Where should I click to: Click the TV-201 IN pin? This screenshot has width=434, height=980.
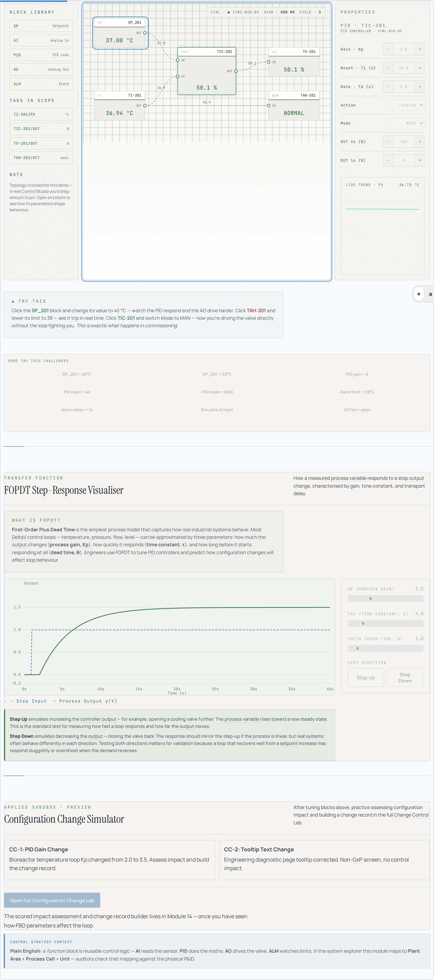click(269, 62)
